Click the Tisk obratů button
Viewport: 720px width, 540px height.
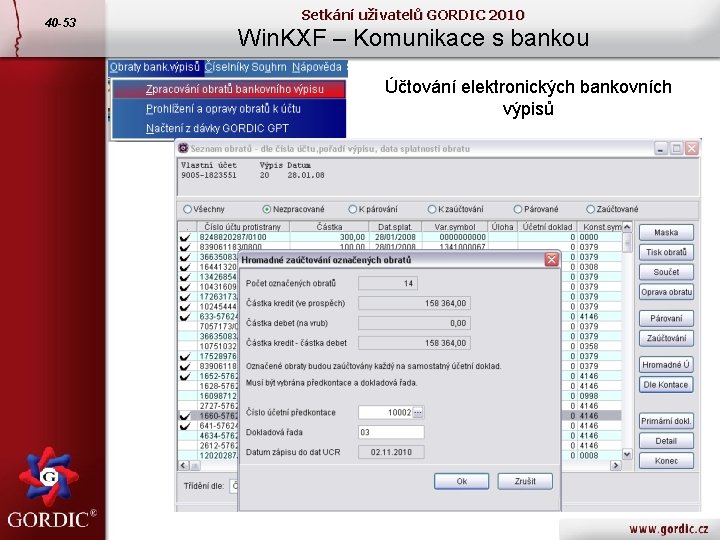point(666,252)
